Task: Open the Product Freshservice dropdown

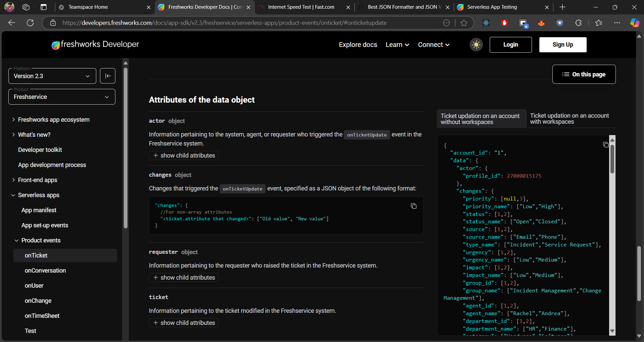Action: point(62,97)
